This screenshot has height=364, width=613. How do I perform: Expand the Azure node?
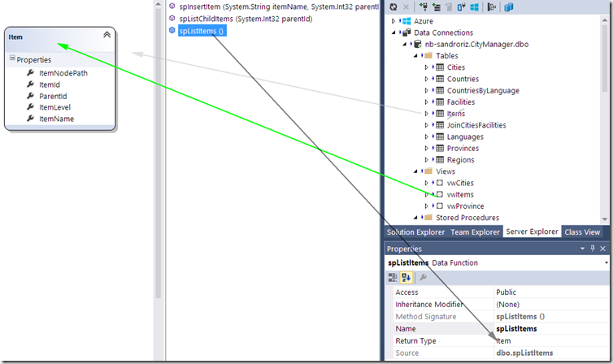coord(394,20)
